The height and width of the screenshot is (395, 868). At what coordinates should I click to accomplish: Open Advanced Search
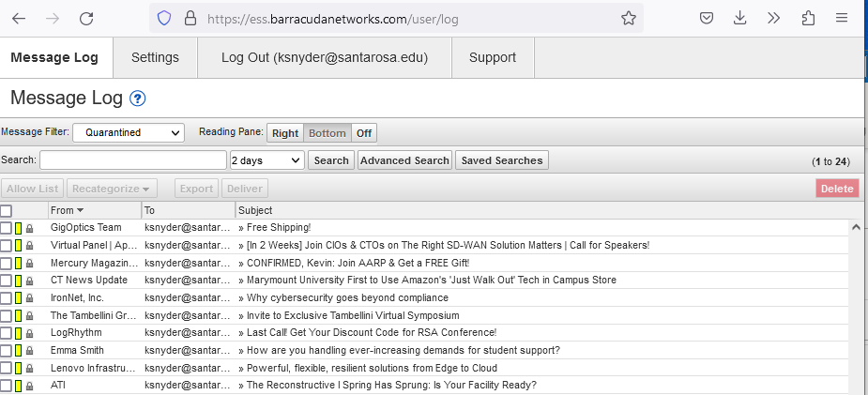tap(404, 160)
